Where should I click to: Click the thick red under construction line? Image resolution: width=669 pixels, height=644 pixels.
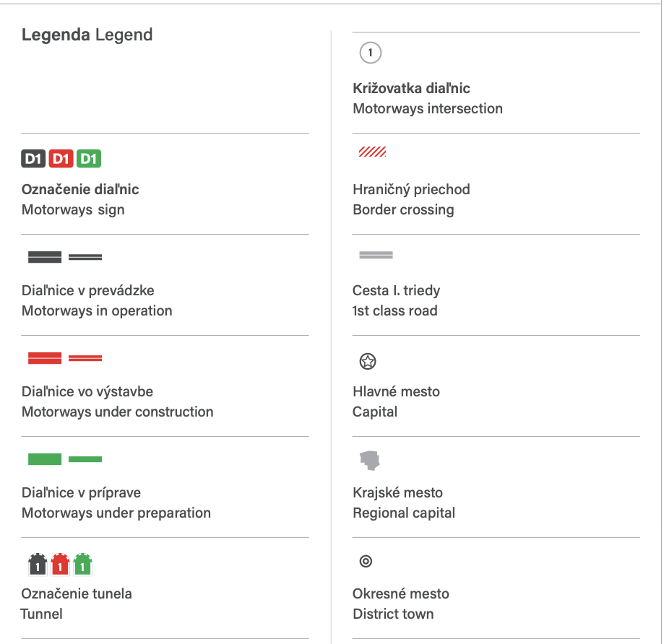45,358
